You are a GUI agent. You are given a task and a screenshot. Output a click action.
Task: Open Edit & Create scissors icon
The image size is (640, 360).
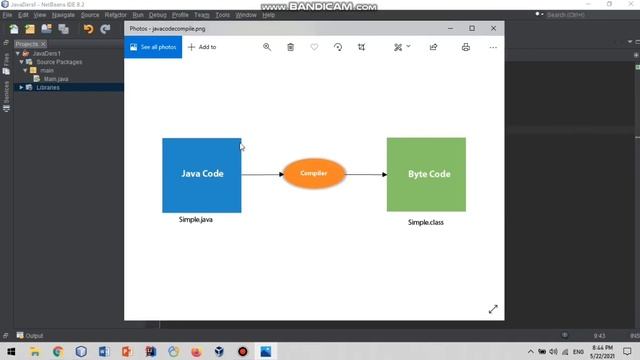point(398,47)
